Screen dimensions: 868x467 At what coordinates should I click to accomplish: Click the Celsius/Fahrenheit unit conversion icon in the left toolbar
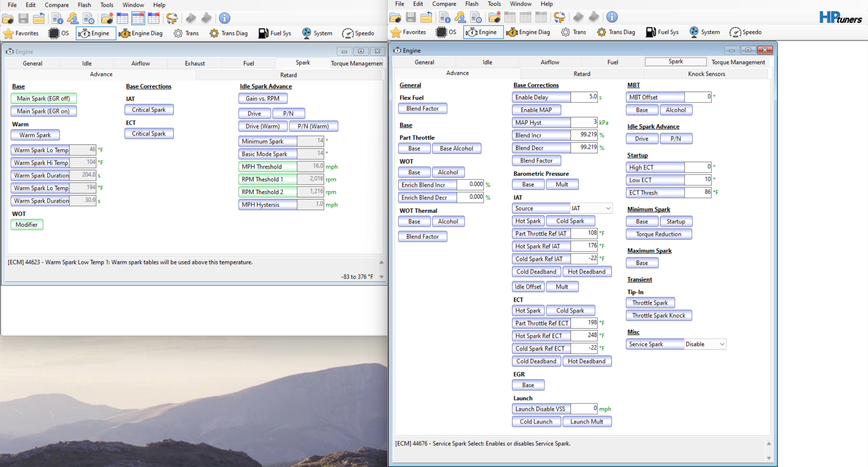(x=172, y=18)
